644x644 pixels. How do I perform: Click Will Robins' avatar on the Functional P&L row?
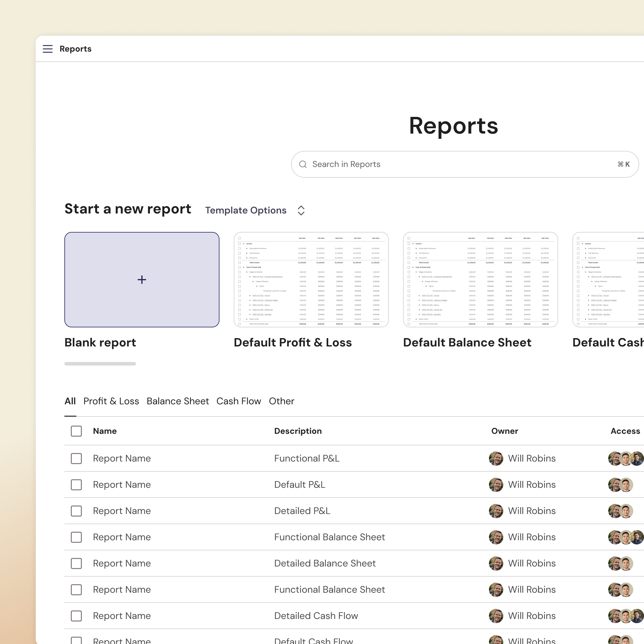[496, 458]
